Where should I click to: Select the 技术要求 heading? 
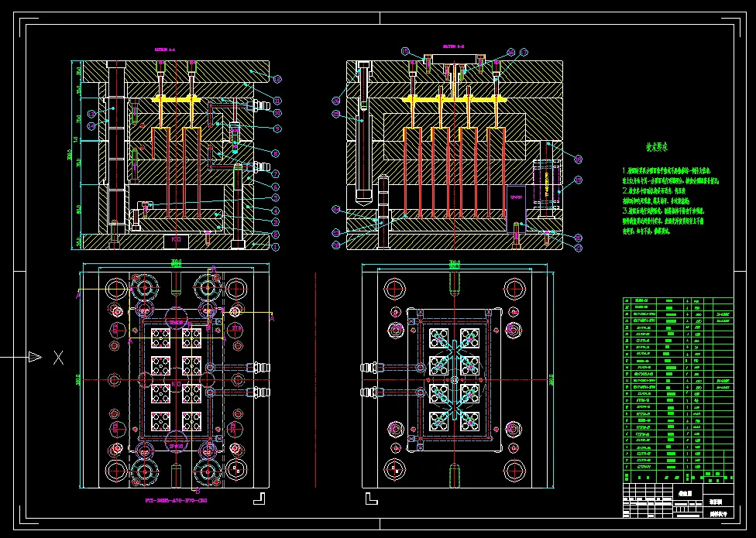point(657,147)
